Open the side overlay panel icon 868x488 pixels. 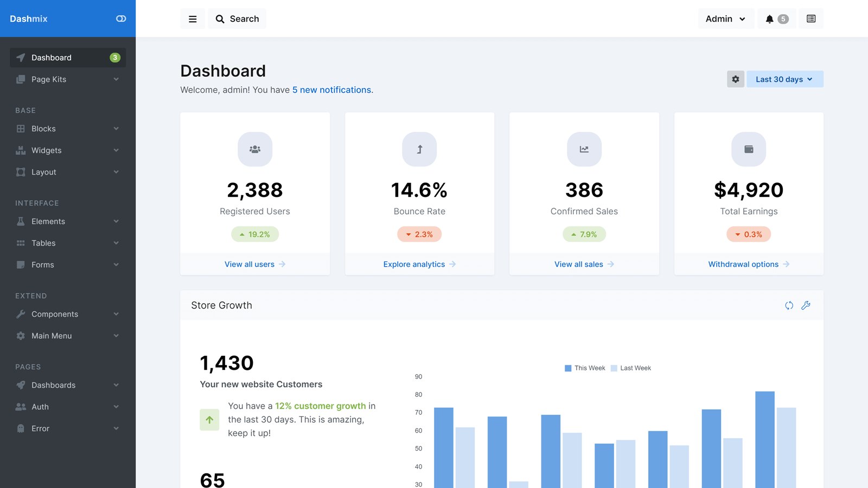coord(811,19)
